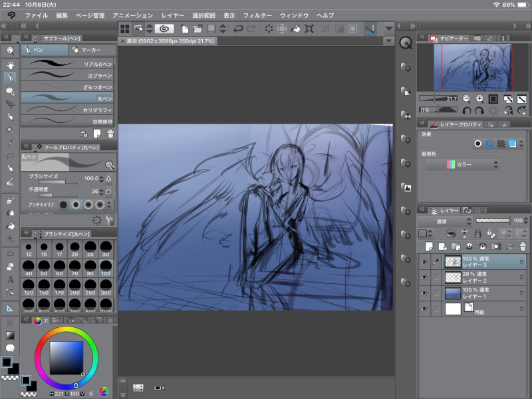This screenshot has height=399, width=532.
Task: Switch to the ペン sub tool tab
Action: (45, 50)
